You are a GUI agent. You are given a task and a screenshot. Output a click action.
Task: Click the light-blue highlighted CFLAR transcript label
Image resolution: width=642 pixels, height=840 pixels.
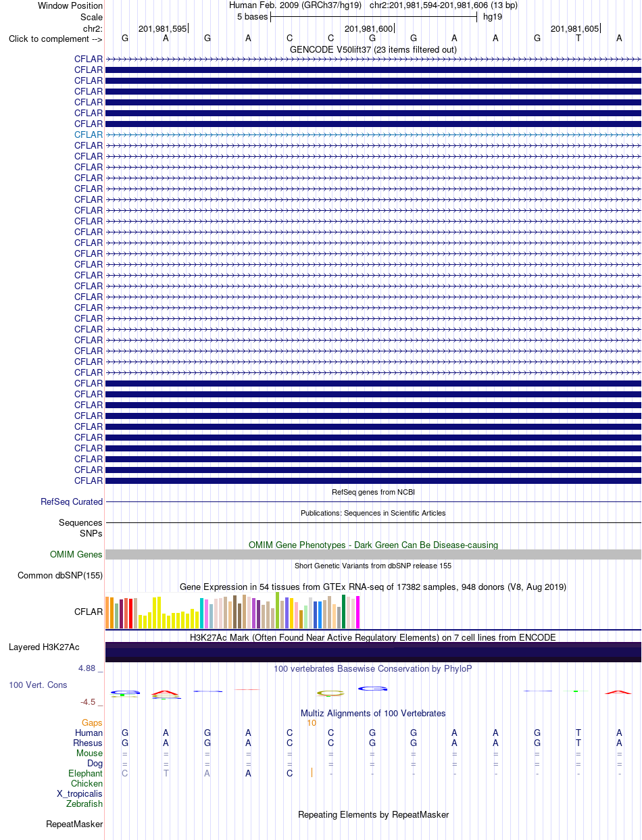[89, 134]
